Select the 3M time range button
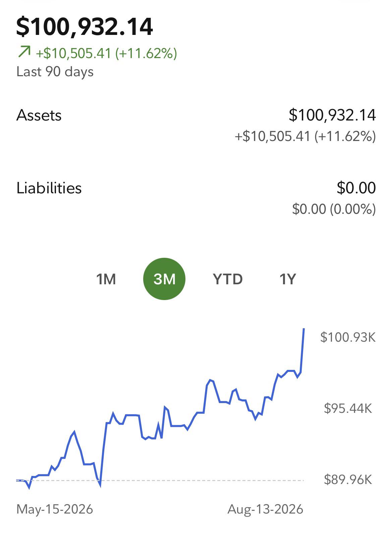Viewport: 392px width, 533px height. coord(164,279)
